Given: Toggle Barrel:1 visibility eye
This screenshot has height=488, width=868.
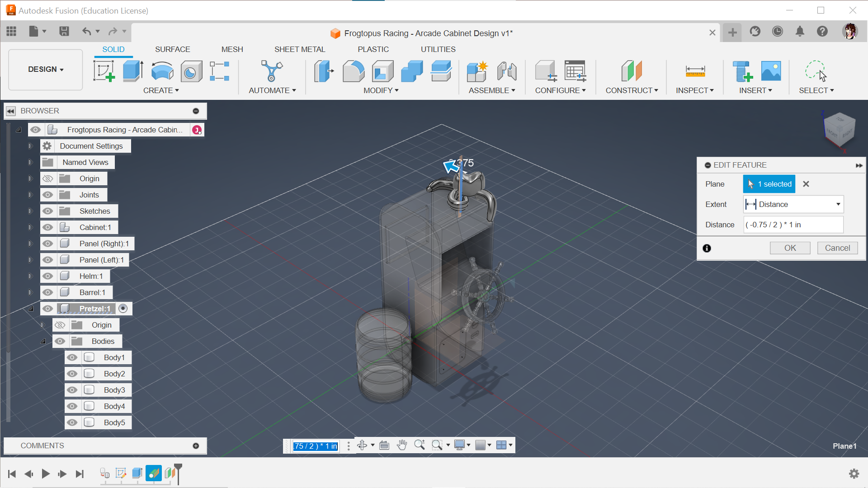Looking at the screenshot, I should click(x=48, y=292).
